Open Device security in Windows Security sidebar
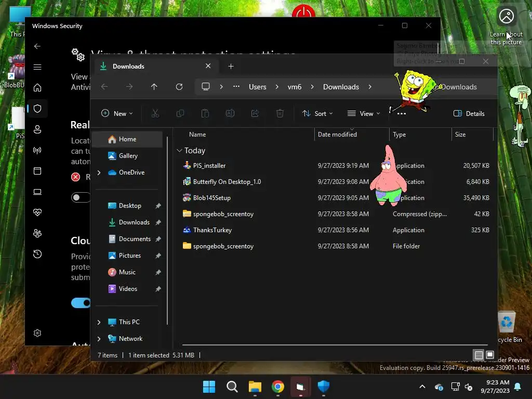Screen dimensions: 532x399 tap(37, 192)
